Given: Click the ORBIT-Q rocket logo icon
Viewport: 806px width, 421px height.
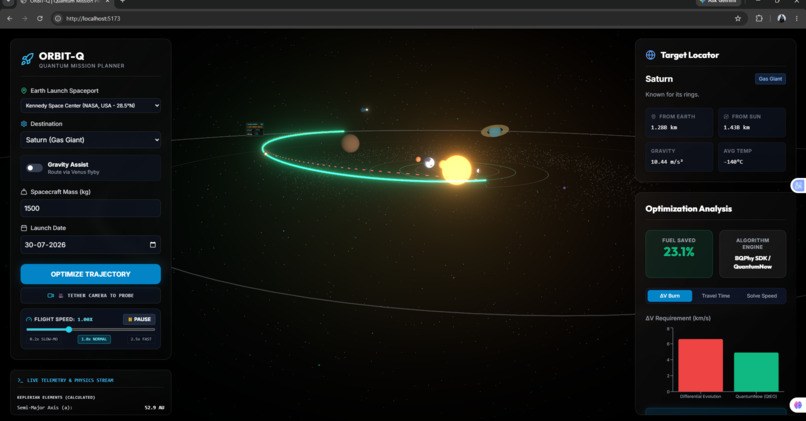Looking at the screenshot, I should point(27,59).
